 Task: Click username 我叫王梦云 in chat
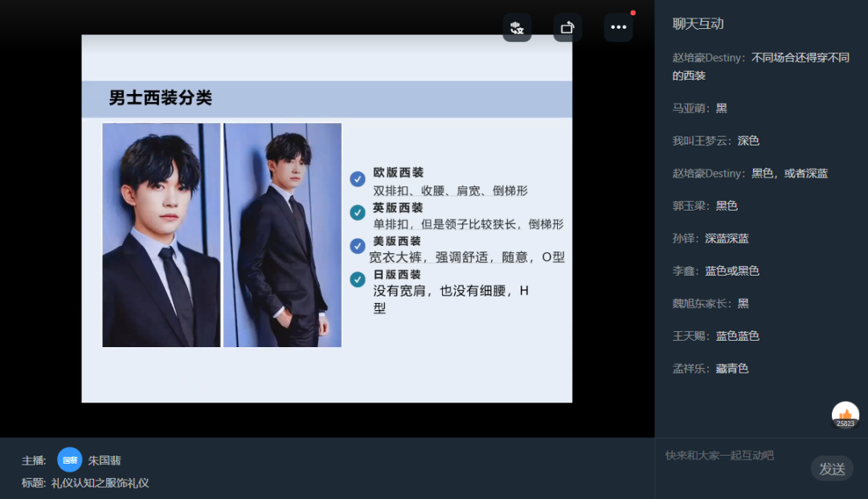[x=702, y=141]
